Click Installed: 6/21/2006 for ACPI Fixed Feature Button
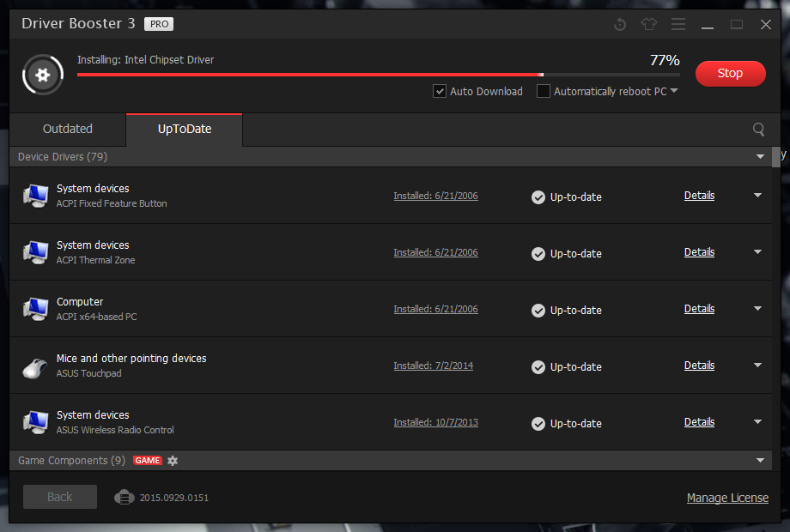 pos(436,196)
